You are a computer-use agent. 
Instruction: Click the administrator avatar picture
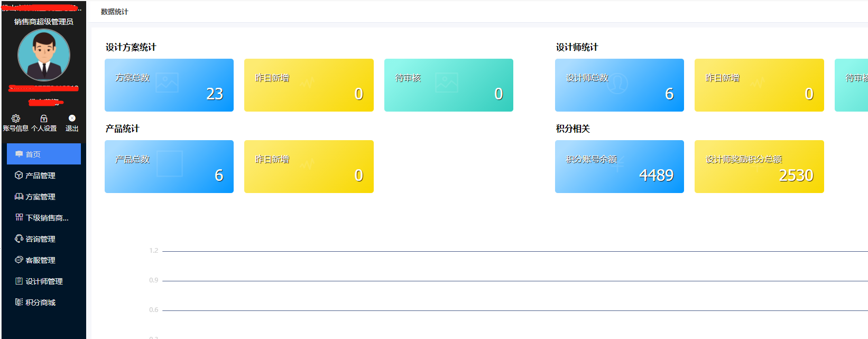(44, 55)
